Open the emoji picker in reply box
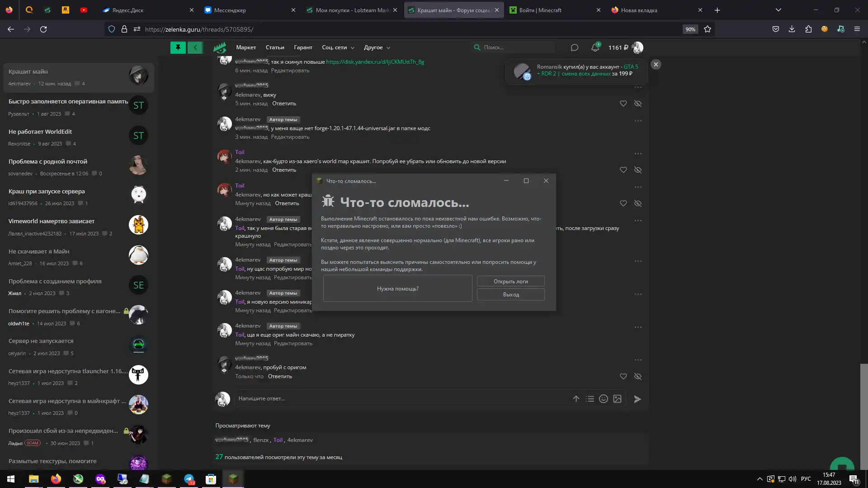The height and width of the screenshot is (488, 868). pos(603,399)
